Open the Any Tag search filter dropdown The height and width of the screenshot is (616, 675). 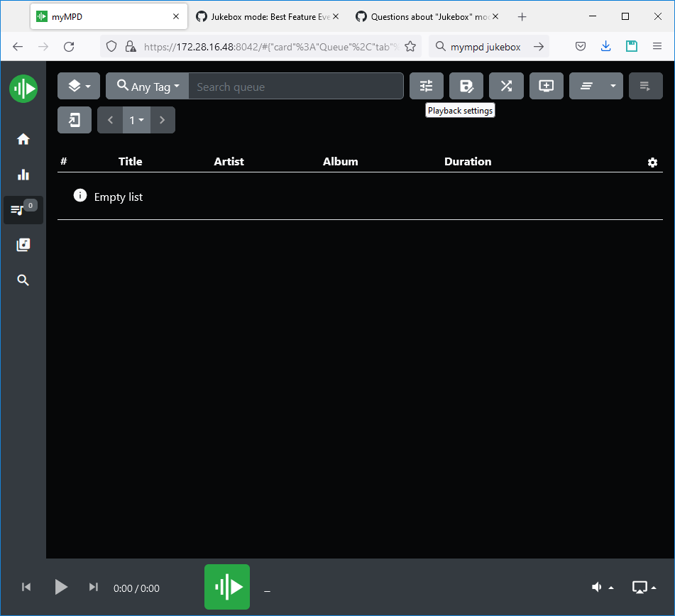tap(147, 86)
